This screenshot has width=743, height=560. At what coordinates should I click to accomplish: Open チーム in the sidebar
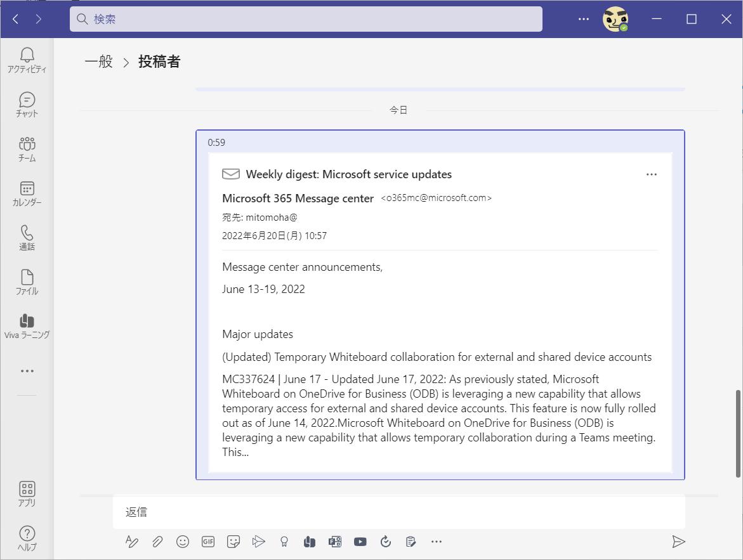click(x=27, y=149)
